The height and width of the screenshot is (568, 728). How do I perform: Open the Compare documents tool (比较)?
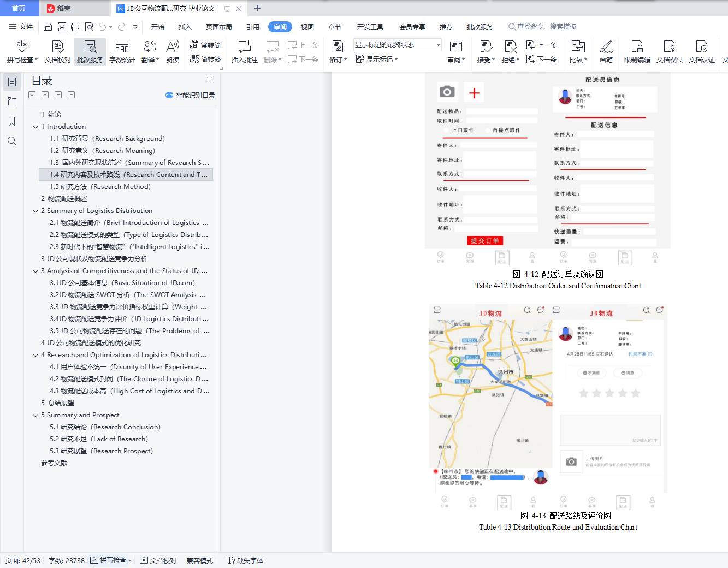click(578, 52)
